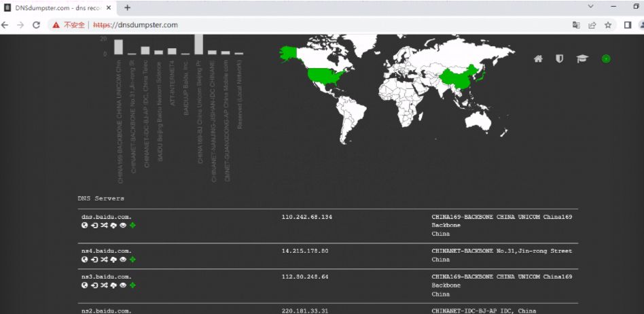
Task: Click the shuffle arrows icon under dns.baidu.com
Action: point(104,225)
